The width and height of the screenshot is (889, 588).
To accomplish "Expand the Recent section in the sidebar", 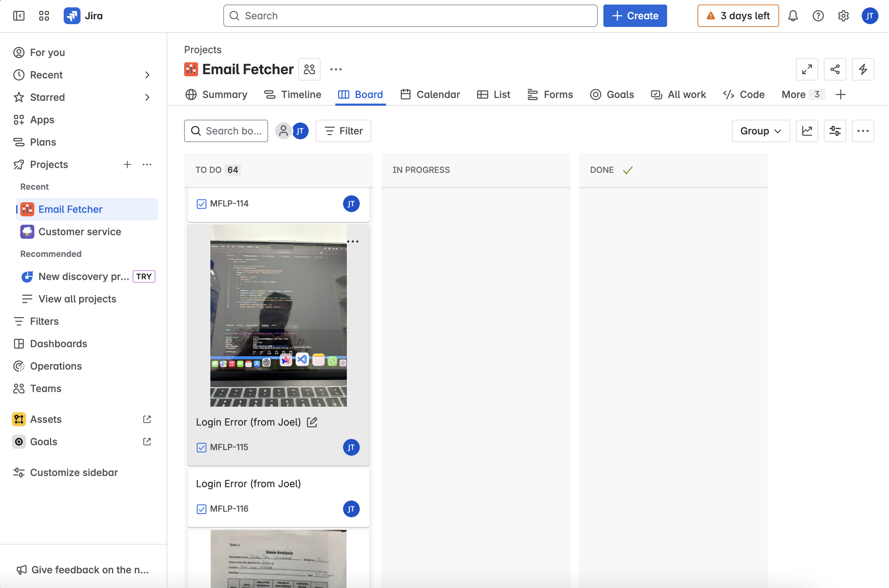I will pyautogui.click(x=147, y=75).
